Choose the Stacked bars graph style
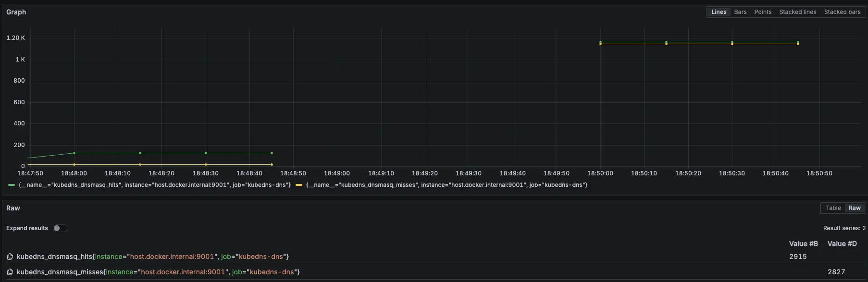Screen dimensions: 868x282 (x=842, y=12)
